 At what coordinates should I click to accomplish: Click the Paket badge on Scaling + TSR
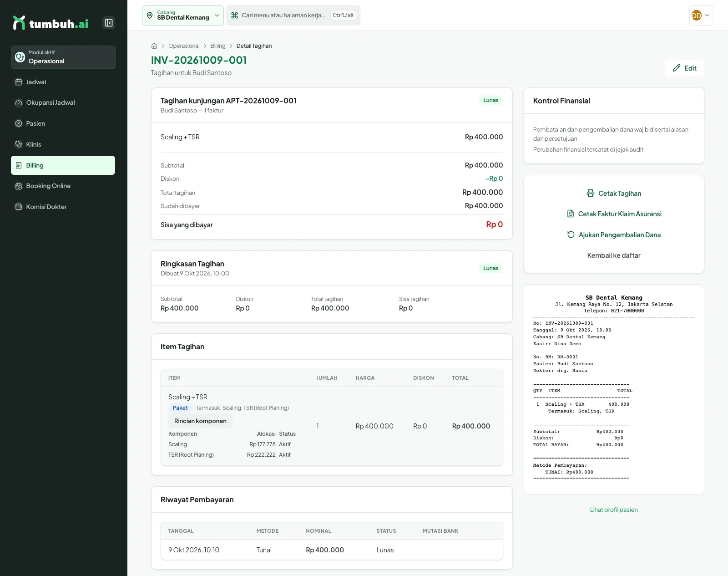pyautogui.click(x=180, y=408)
